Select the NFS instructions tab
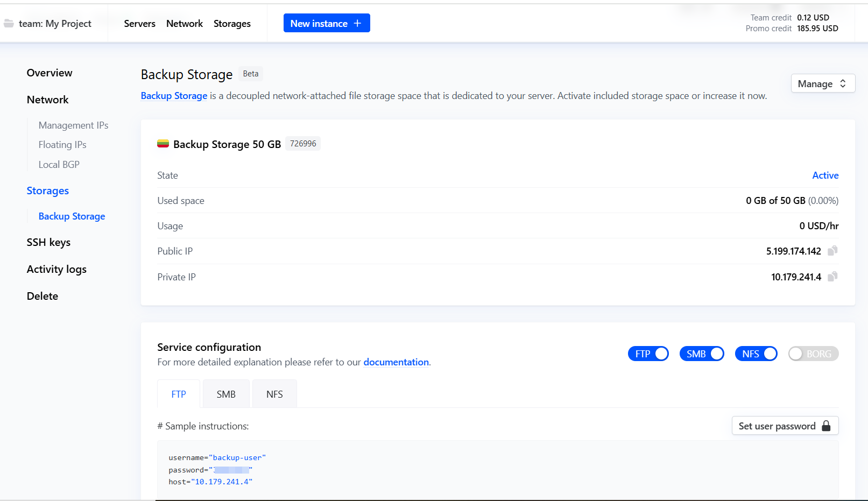The image size is (868, 501). click(x=274, y=394)
